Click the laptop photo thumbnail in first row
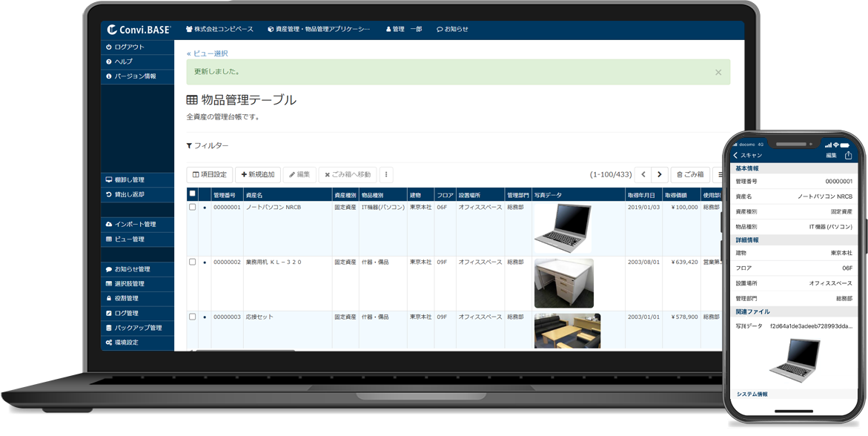 coord(563,228)
